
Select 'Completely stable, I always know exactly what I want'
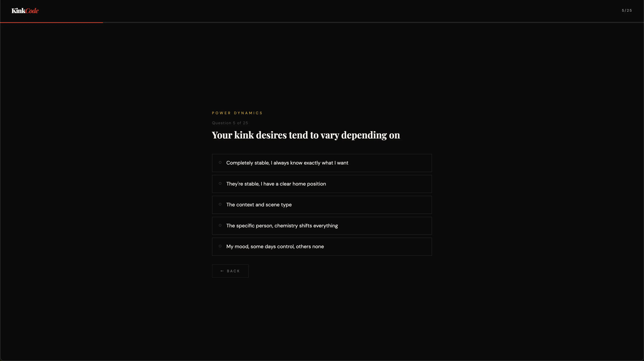click(322, 163)
